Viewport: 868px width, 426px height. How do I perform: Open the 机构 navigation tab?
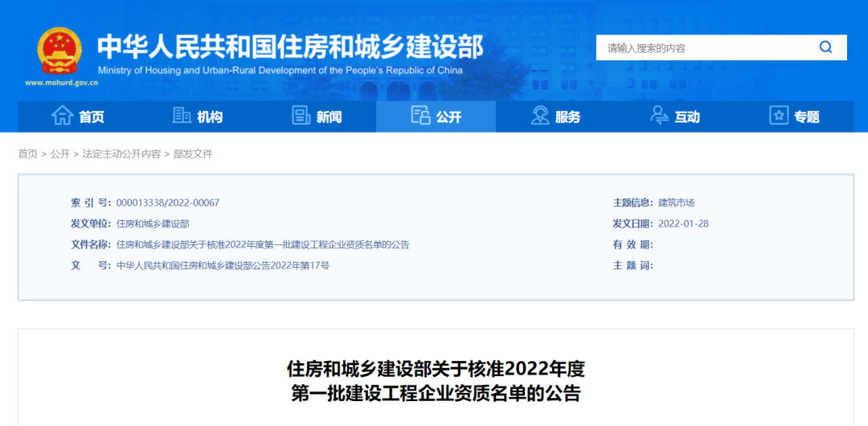[197, 117]
